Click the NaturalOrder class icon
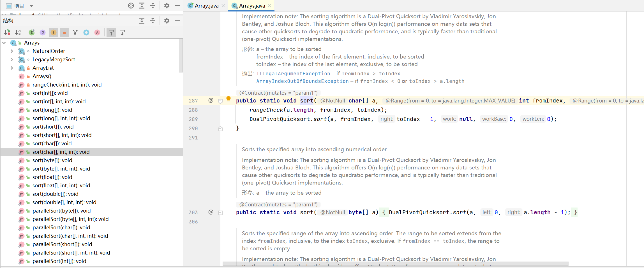 [22, 51]
